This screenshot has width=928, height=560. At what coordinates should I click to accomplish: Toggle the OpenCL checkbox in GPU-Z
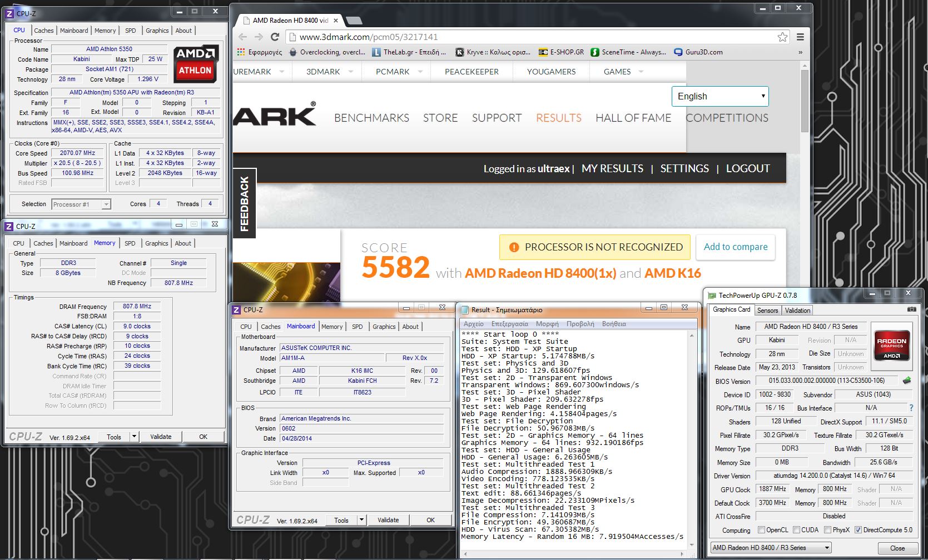(761, 529)
